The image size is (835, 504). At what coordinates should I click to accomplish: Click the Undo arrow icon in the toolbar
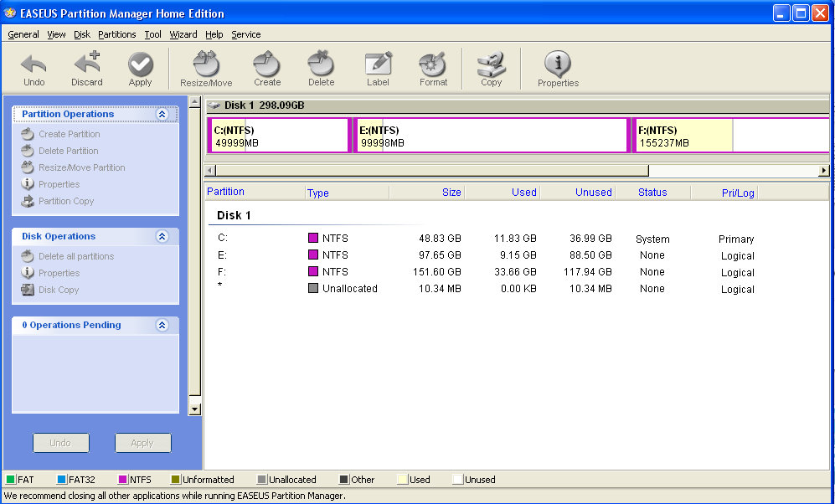[34, 67]
